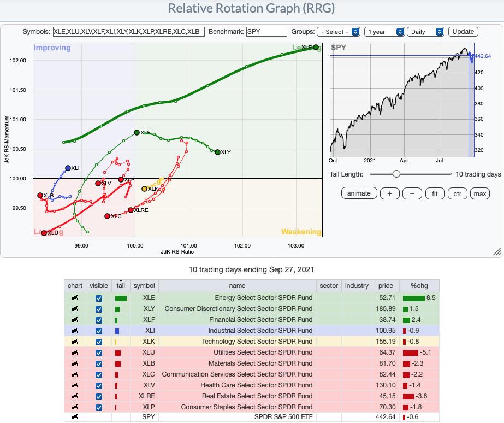Click the green tail marker for XLE
Image resolution: width=504 pixels, height=423 pixels.
(x=121, y=298)
